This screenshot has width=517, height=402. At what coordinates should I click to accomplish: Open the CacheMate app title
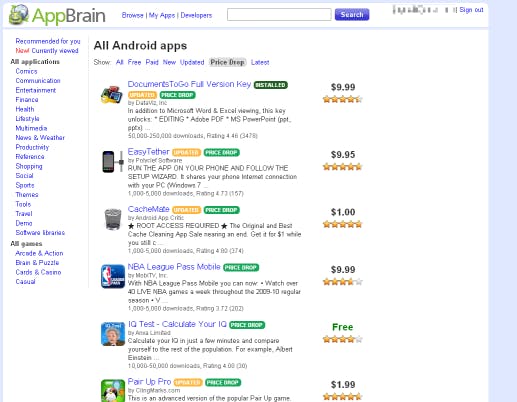click(149, 209)
